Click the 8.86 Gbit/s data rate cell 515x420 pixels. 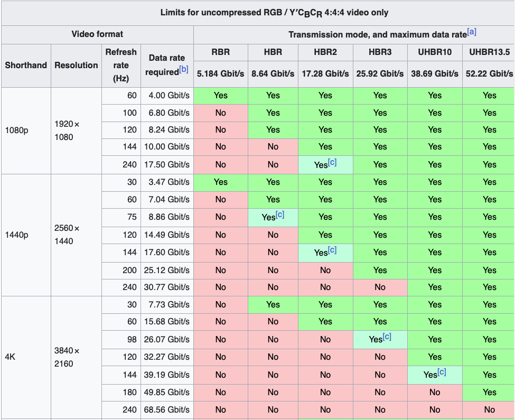tap(167, 217)
